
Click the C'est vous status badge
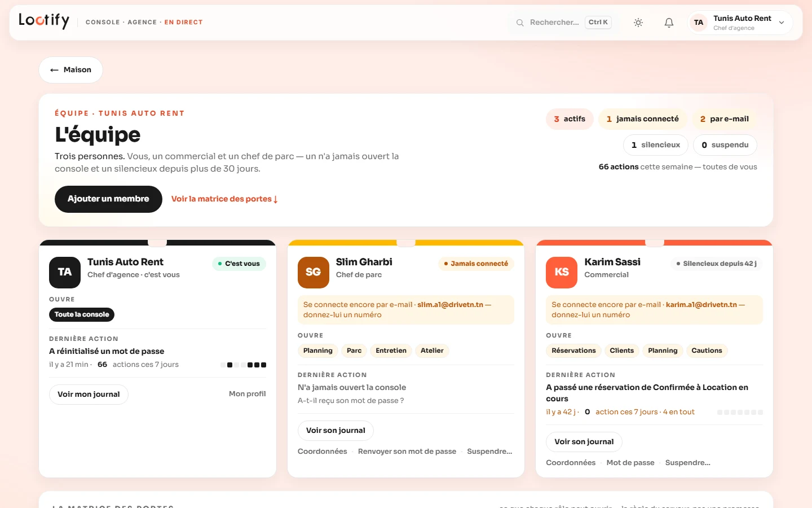pyautogui.click(x=239, y=264)
